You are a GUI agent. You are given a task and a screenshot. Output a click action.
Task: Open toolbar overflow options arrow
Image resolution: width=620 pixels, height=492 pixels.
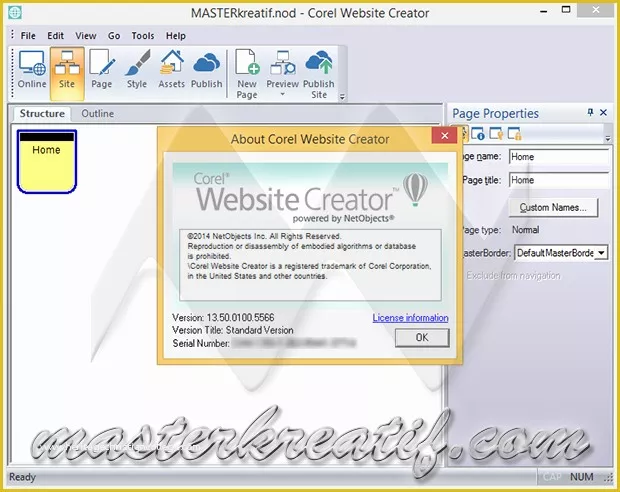click(342, 97)
